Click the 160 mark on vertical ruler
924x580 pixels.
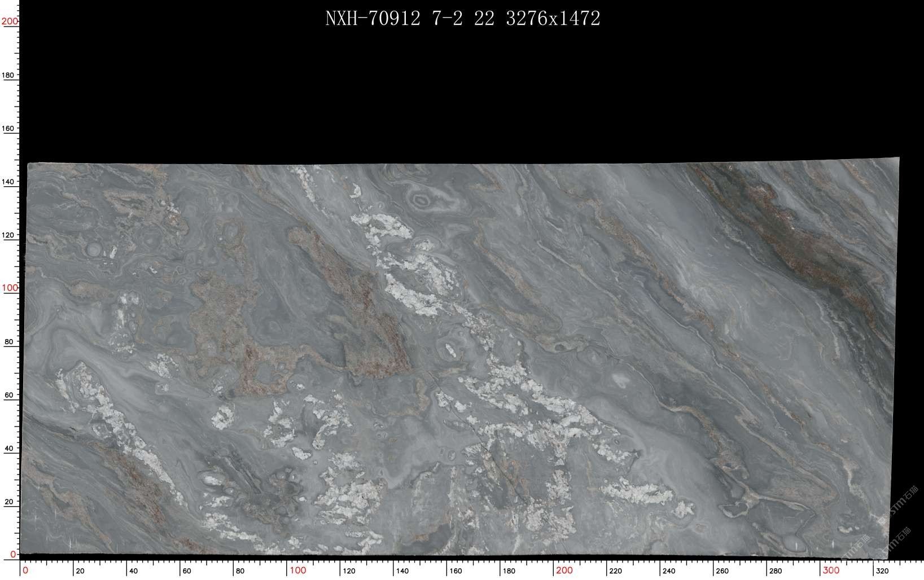(x=8, y=129)
